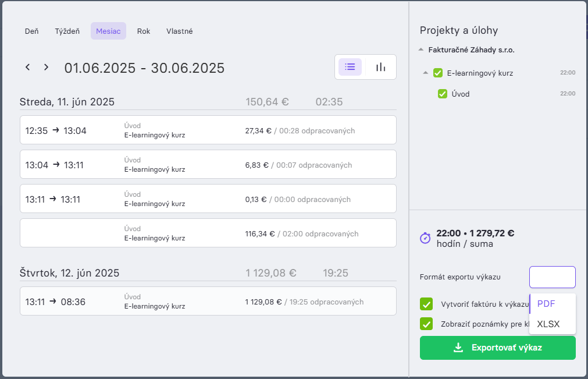Select the Vlastné tab

click(x=180, y=31)
